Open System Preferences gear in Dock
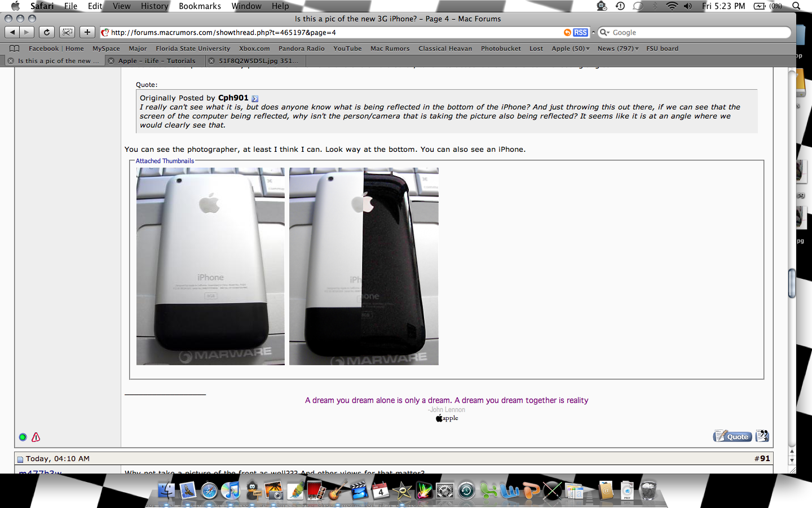 (x=445, y=491)
